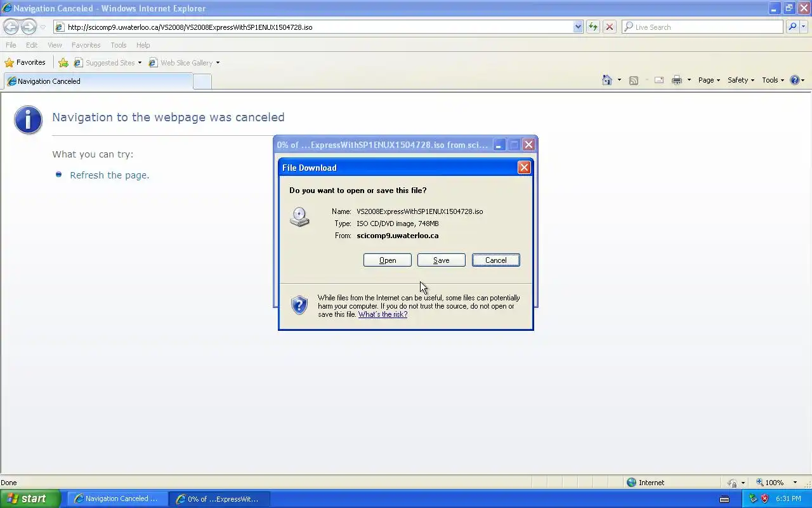Click the 6:31 PM system clock

pyautogui.click(x=789, y=499)
